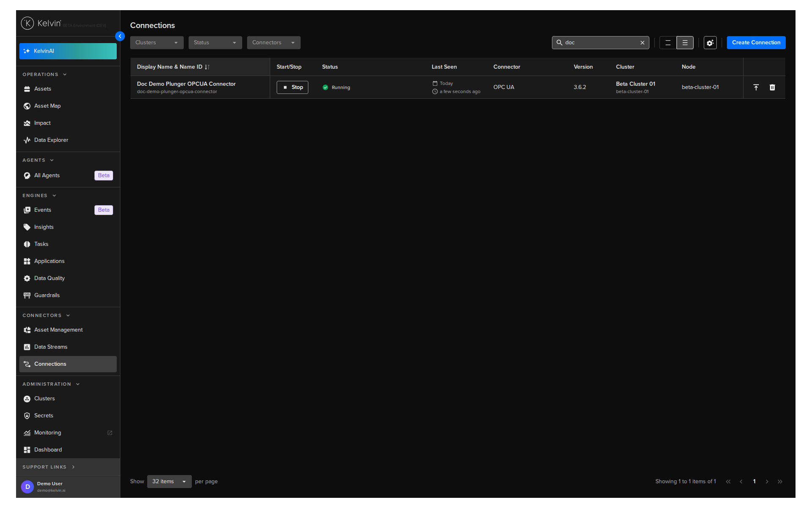Click the Asset Management icon
Viewport: 812px width, 508px height.
tap(27, 330)
